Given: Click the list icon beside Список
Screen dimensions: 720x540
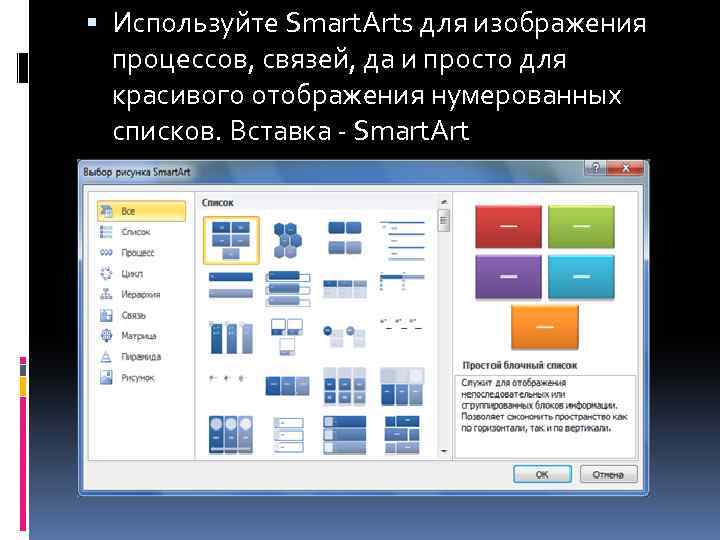Looking at the screenshot, I should (106, 232).
